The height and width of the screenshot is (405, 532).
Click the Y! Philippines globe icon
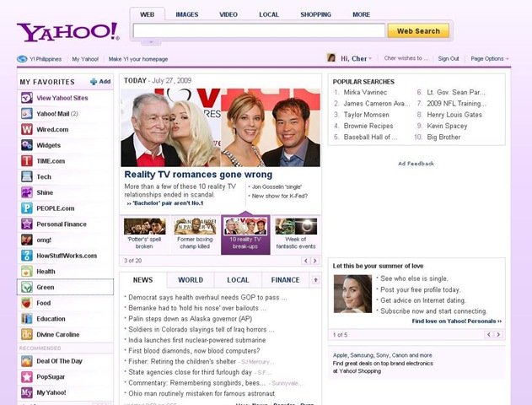(22, 59)
